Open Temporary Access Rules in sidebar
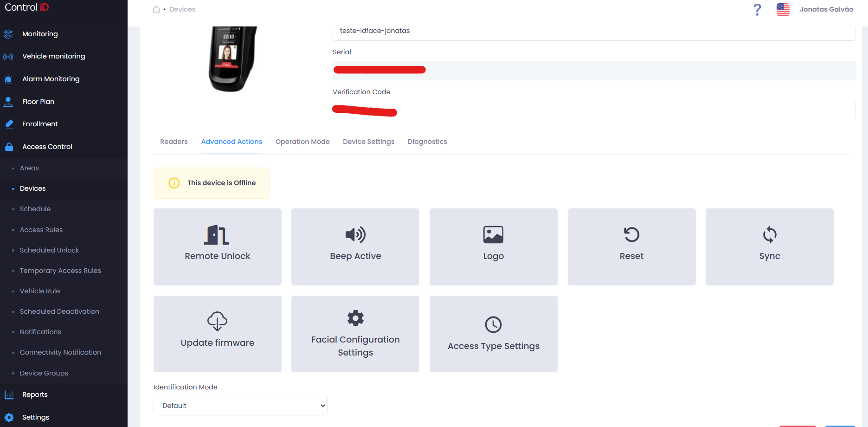This screenshot has height=427, width=868. pyautogui.click(x=60, y=271)
